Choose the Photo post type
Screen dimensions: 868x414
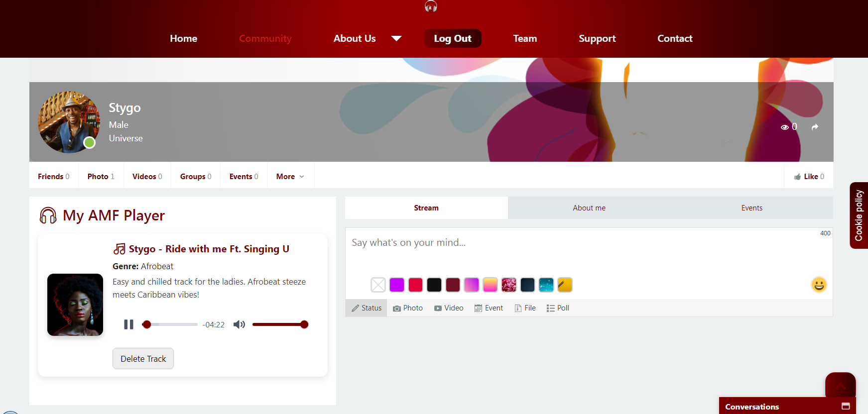tap(408, 308)
